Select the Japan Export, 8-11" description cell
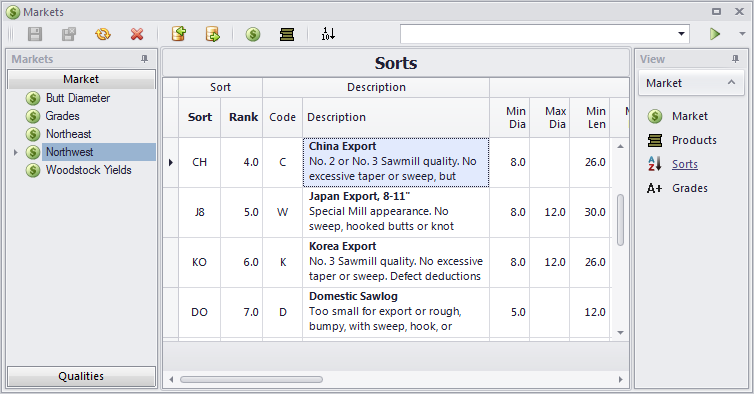 click(x=396, y=213)
